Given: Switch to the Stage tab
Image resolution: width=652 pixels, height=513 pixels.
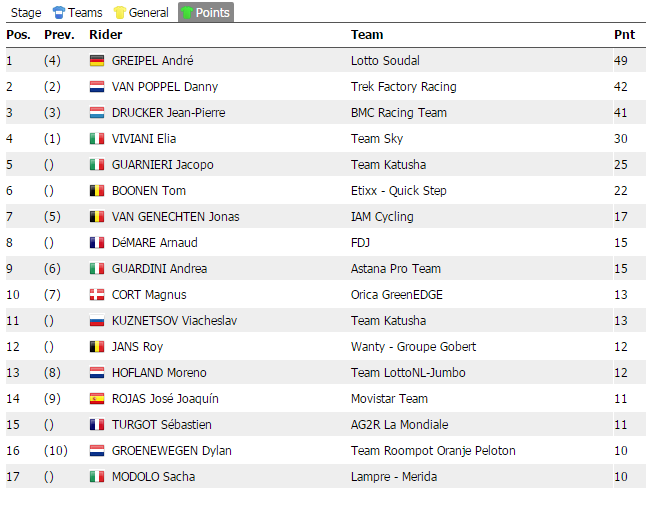Looking at the screenshot, I should click(x=25, y=13).
